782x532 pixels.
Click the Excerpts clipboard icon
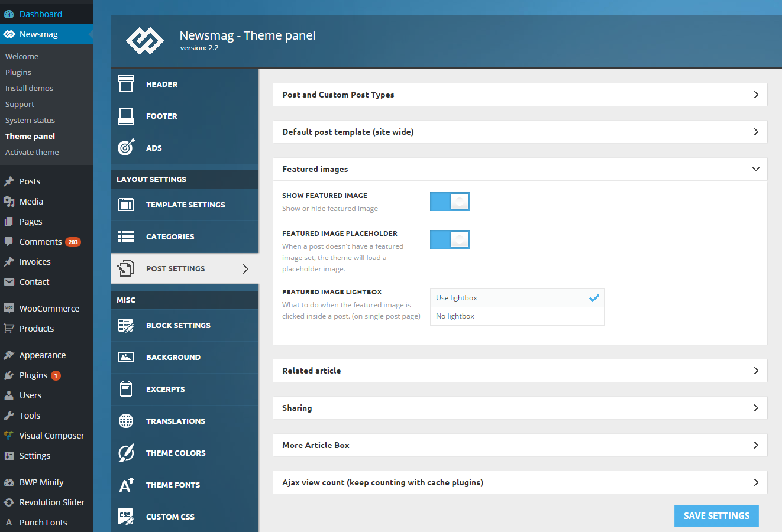pos(126,389)
